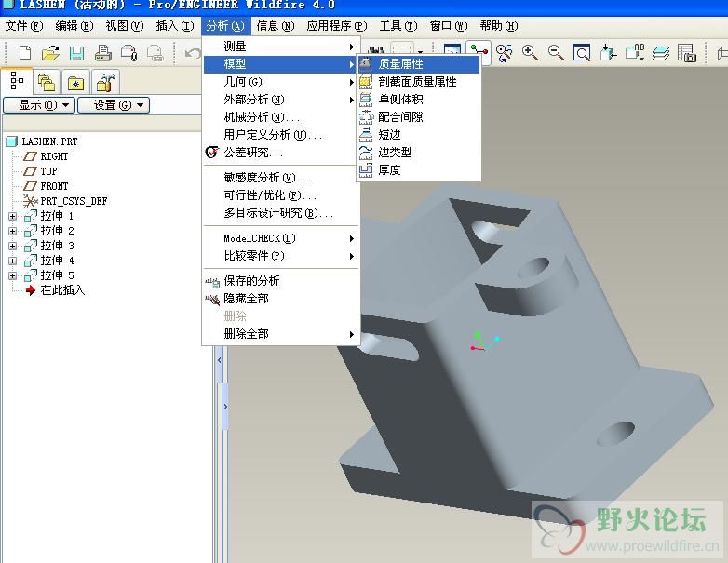Screen dimensions: 728x563
Task: Select 剖截面质量属性 entry
Action: pyautogui.click(x=419, y=82)
